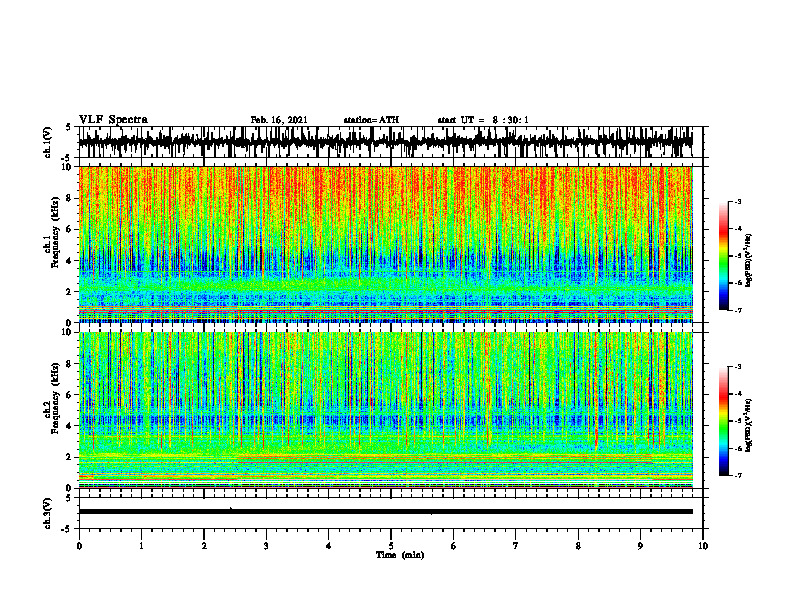This screenshot has width=792, height=612.
Task: Click the ch.2 spectrogram color scale bar
Action: coord(724,421)
